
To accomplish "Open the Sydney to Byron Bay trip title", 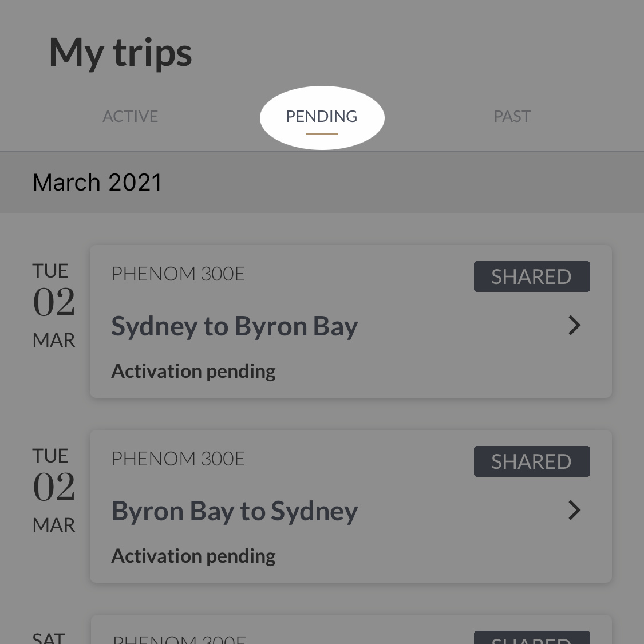I will point(234,327).
